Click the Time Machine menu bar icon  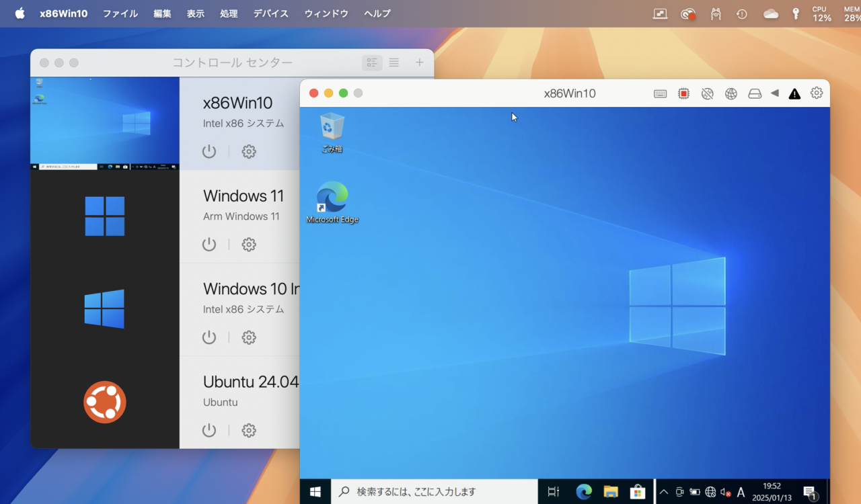coord(742,13)
